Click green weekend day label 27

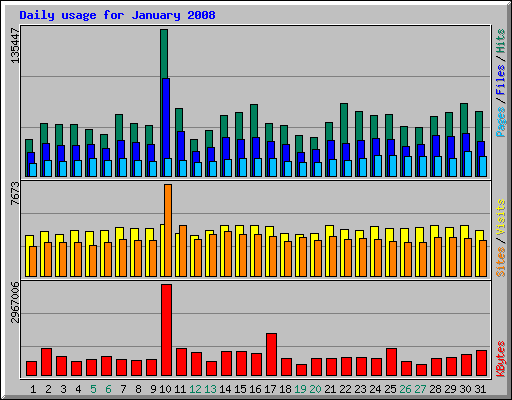point(420,389)
